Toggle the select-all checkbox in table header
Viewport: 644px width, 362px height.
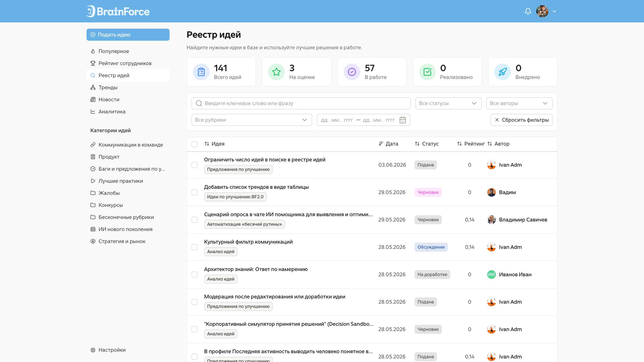(x=194, y=144)
